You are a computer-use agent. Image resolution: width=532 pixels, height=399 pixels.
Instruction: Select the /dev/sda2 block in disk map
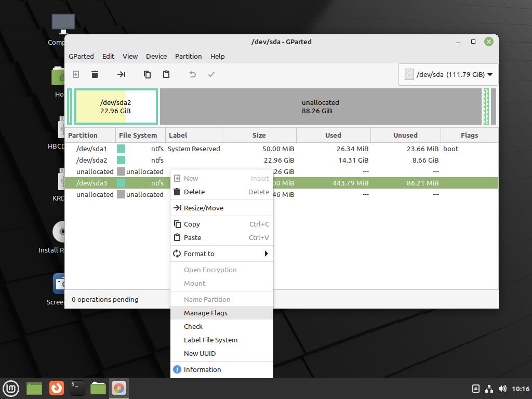116,107
